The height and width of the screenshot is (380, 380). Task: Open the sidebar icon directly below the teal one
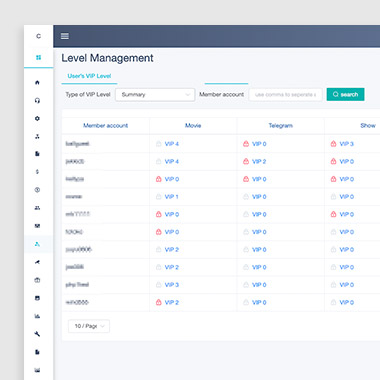coord(37,262)
